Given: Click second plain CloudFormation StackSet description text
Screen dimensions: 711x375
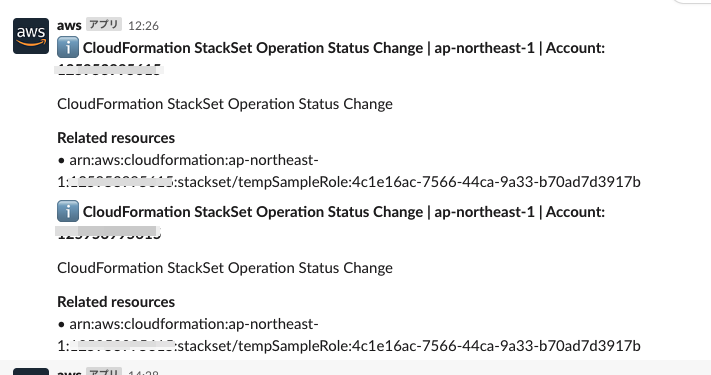Looking at the screenshot, I should (x=225, y=268).
